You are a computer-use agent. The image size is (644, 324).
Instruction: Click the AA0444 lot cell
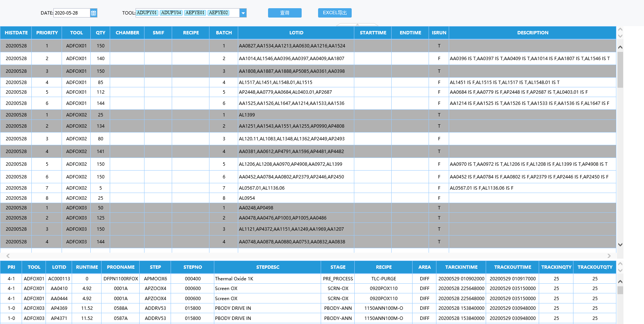click(x=59, y=299)
